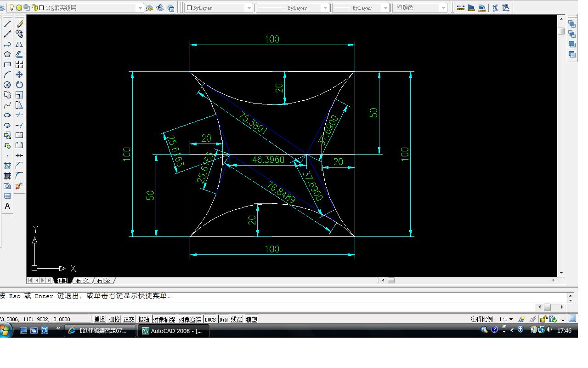Open the ByLayer linetype dropdown
Image resolution: width=588 pixels, height=368 pixels.
tap(325, 8)
